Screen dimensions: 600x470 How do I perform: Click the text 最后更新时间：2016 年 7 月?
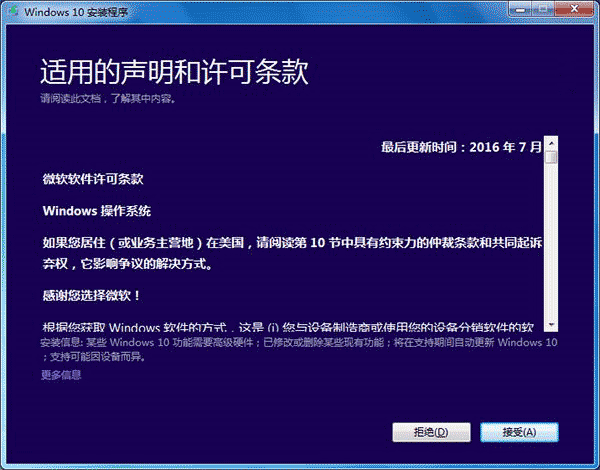click(x=461, y=147)
